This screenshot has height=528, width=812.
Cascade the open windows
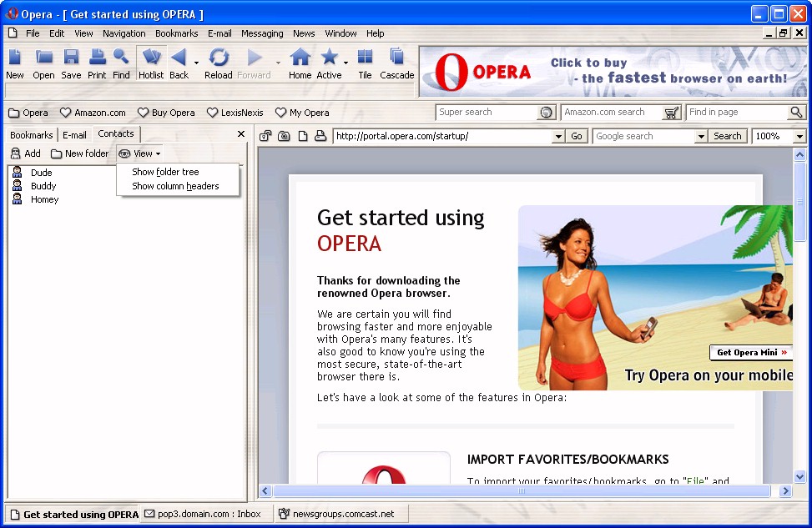click(397, 63)
